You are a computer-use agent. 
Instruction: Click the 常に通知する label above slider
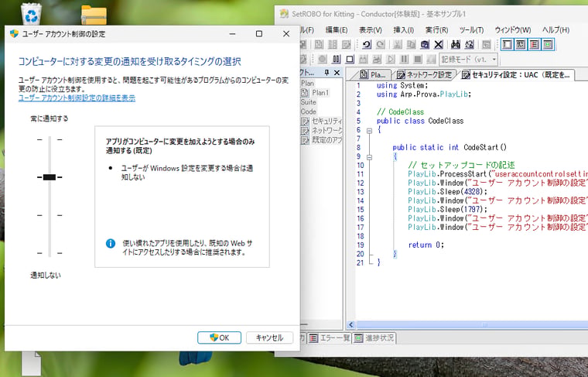tap(50, 118)
